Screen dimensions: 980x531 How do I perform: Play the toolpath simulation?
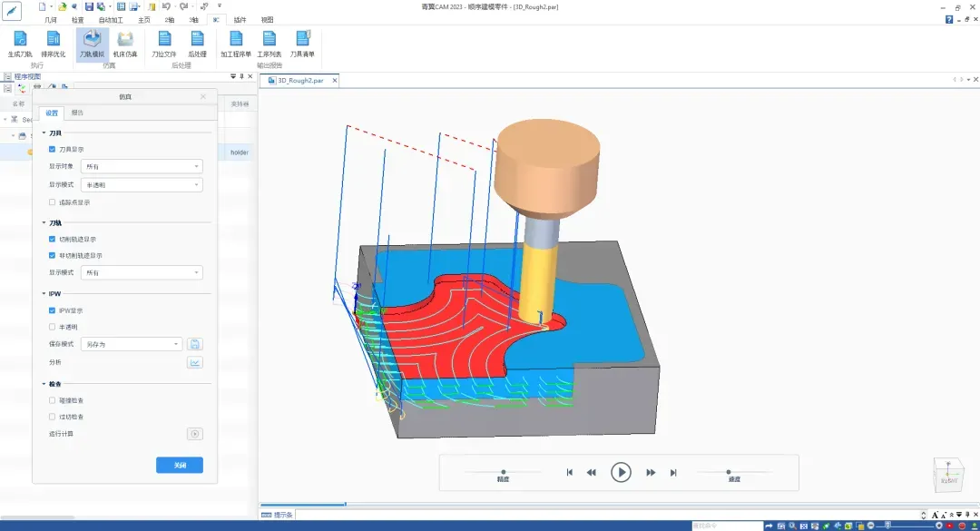pyautogui.click(x=621, y=472)
